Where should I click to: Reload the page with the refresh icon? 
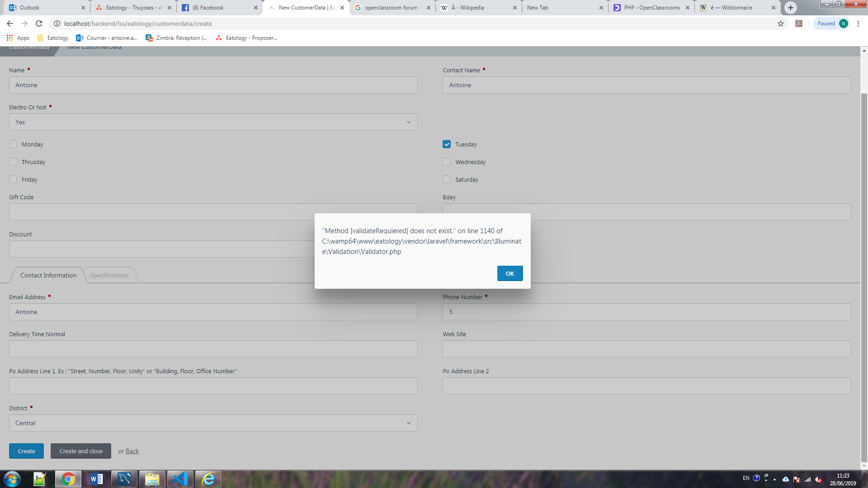(39, 23)
